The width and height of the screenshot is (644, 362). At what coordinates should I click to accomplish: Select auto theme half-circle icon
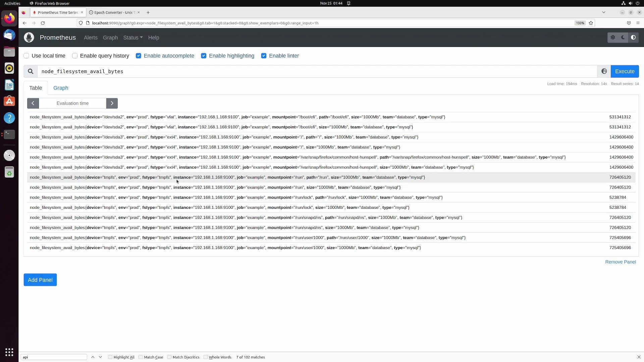coord(633,38)
